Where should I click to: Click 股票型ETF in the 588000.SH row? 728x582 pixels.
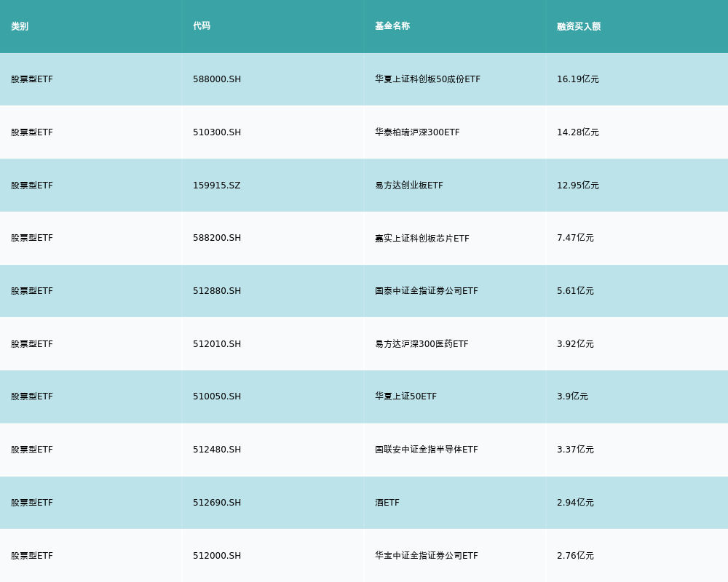(x=32, y=79)
